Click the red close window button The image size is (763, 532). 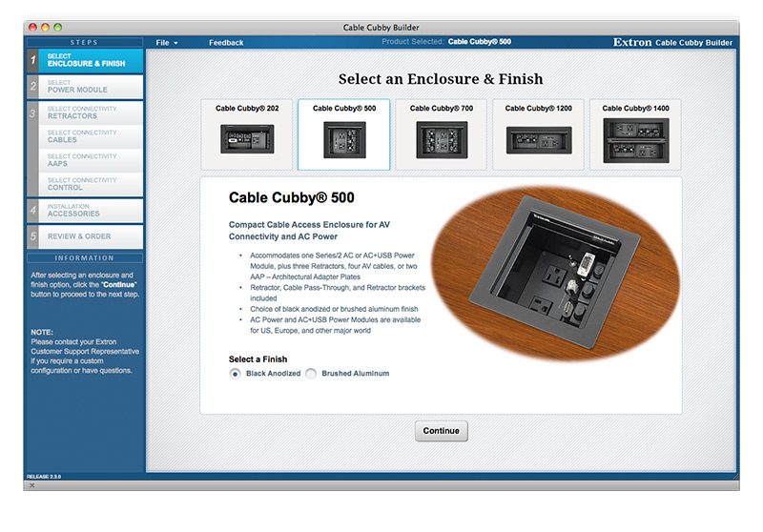[32, 28]
